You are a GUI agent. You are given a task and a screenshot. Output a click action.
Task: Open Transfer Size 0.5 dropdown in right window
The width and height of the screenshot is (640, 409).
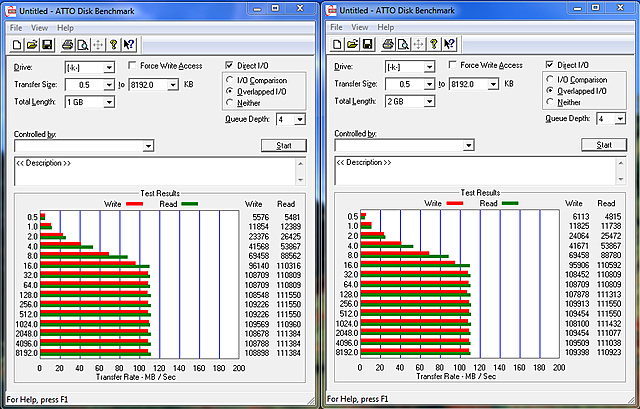pyautogui.click(x=429, y=84)
